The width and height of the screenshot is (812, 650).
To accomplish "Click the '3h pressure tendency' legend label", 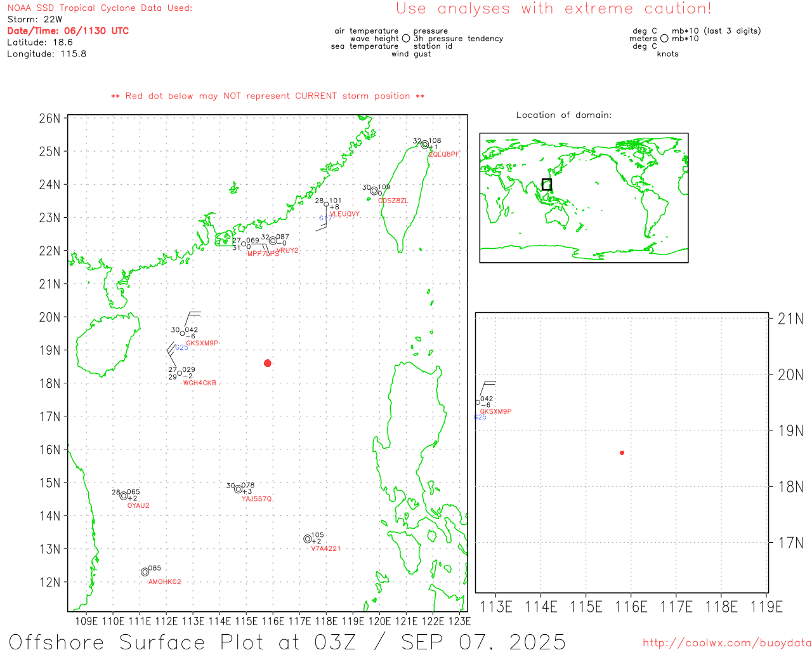I will coord(458,39).
